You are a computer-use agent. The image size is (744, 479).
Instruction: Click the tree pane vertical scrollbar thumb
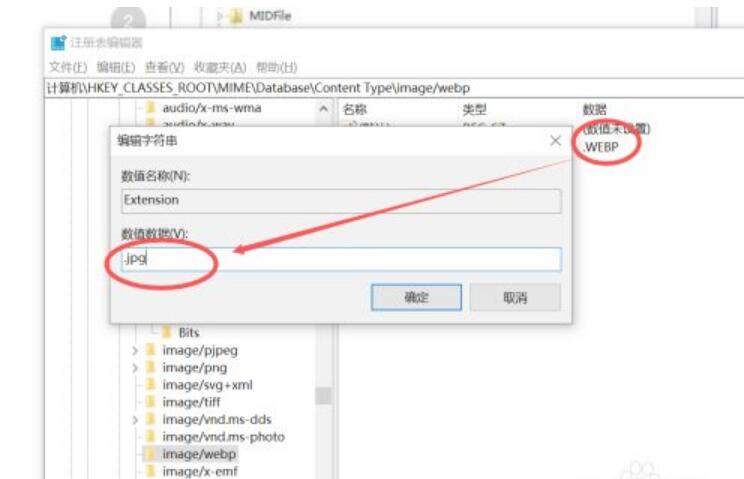click(x=324, y=396)
